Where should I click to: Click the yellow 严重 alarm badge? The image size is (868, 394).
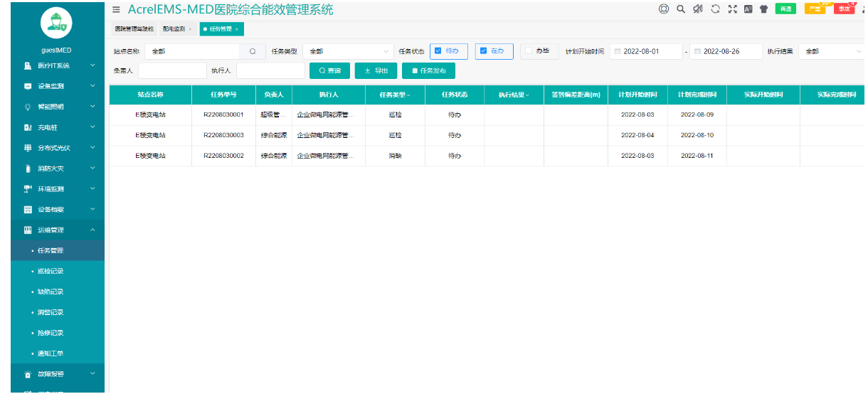coord(815,9)
